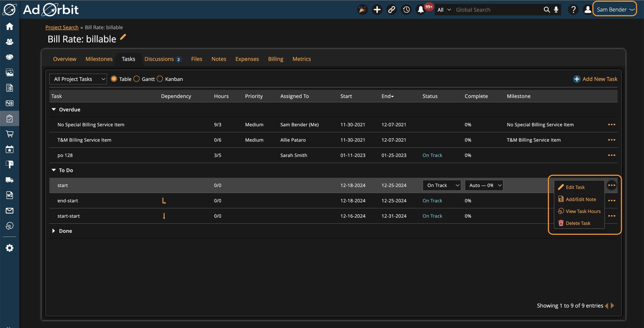Select the Gantt radio button view
Screen dimensions: 644x328
tap(137, 79)
